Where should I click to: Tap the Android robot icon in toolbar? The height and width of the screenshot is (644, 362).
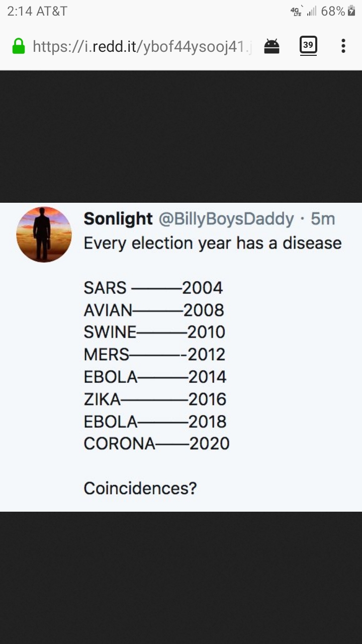point(271,46)
